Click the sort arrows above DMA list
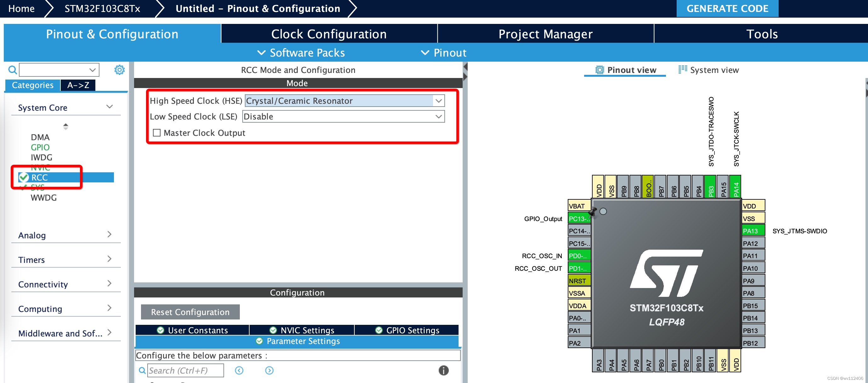Image resolution: width=868 pixels, height=383 pixels. click(66, 126)
